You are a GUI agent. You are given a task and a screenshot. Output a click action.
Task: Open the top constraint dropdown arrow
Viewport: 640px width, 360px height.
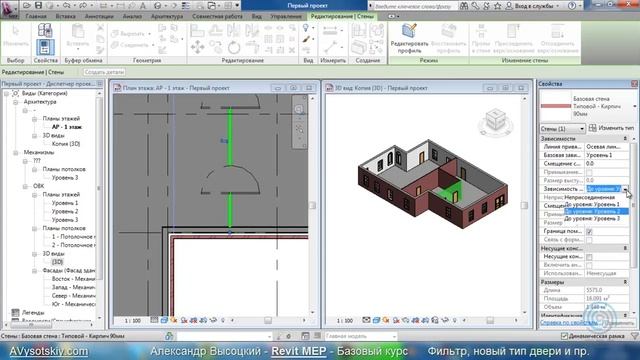pos(625,189)
